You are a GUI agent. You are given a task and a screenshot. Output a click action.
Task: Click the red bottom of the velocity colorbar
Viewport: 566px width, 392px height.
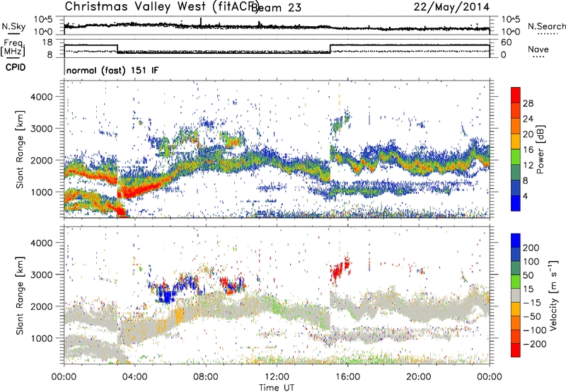click(x=516, y=350)
